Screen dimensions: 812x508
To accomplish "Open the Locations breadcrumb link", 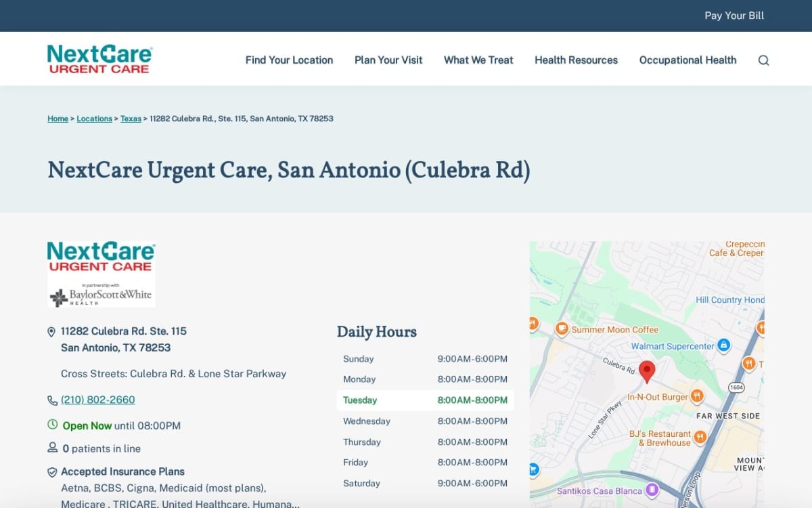I will (94, 119).
